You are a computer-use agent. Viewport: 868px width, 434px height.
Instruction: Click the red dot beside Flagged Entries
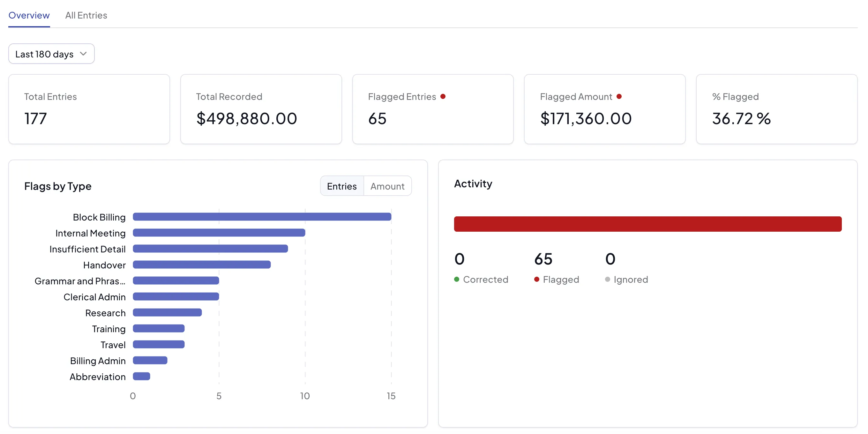(443, 96)
